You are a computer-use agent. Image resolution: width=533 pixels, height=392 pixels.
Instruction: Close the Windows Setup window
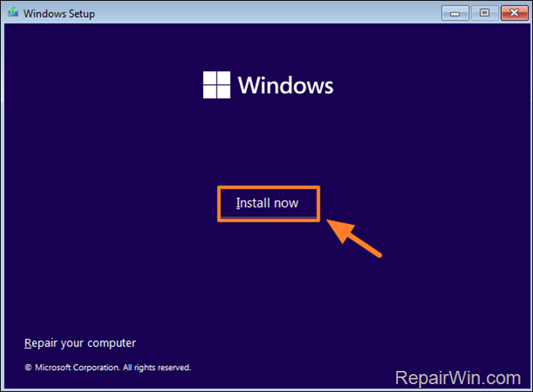514,13
